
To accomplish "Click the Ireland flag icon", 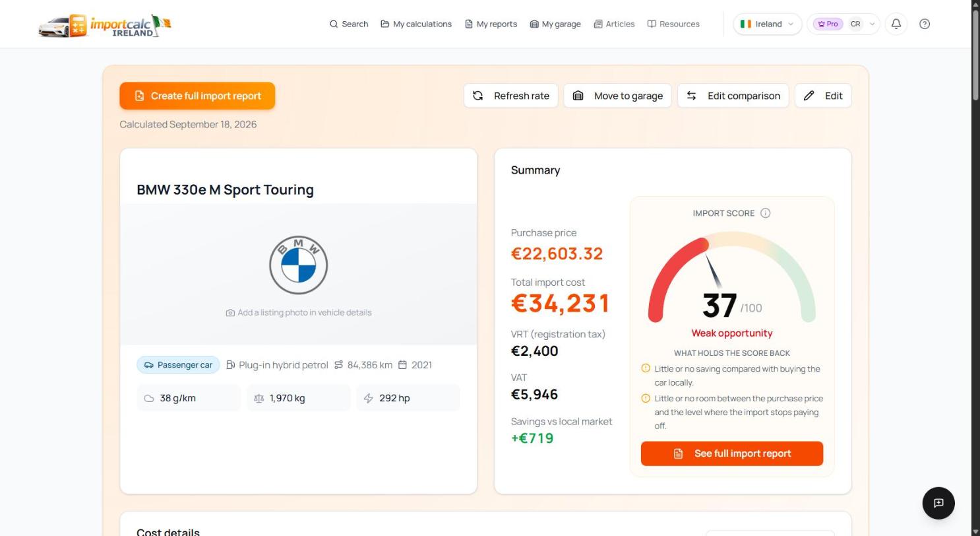I will tap(745, 24).
